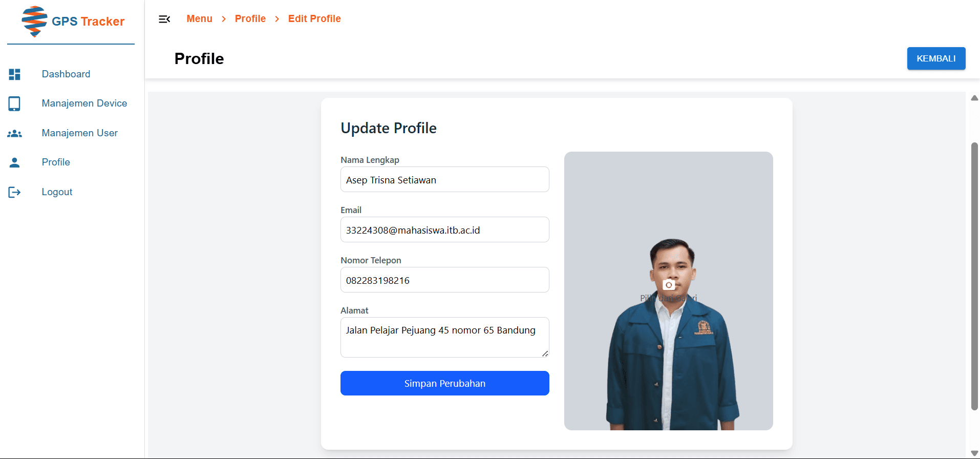
Task: Go to Manajemen Device page
Action: coord(84,103)
